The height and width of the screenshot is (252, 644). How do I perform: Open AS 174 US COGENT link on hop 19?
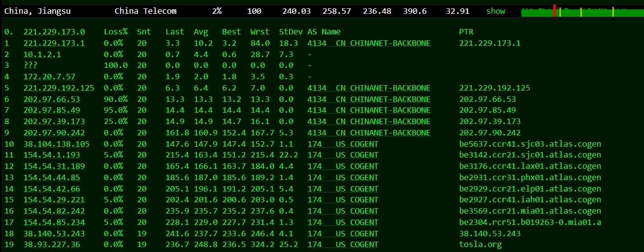343,245
